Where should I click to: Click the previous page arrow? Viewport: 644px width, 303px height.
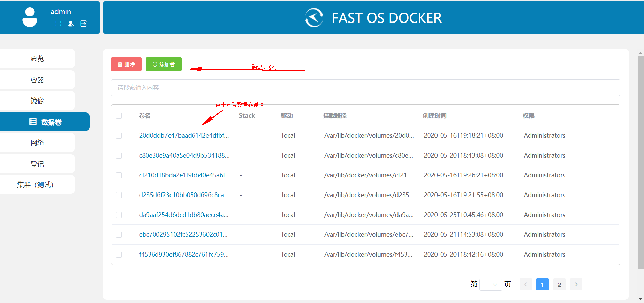tap(526, 284)
